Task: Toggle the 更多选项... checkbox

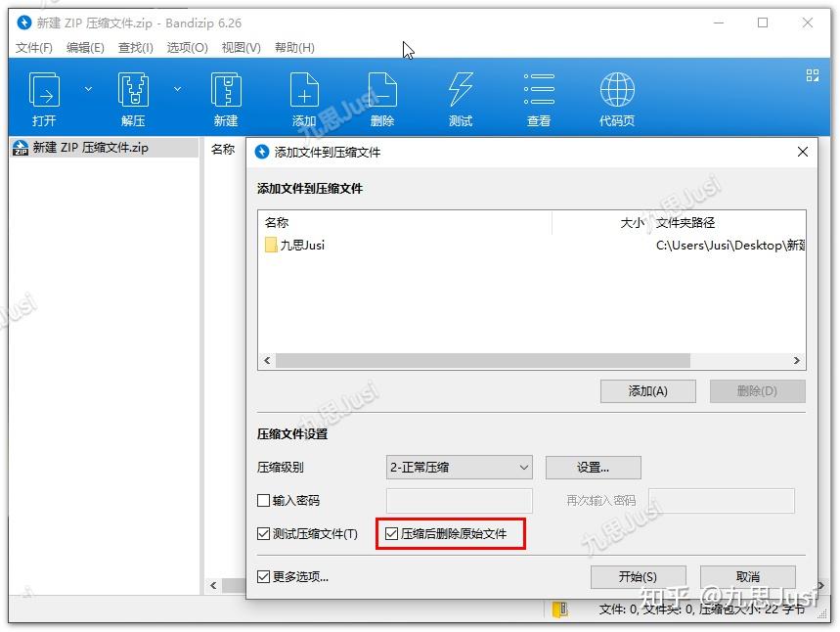Action: [x=263, y=576]
